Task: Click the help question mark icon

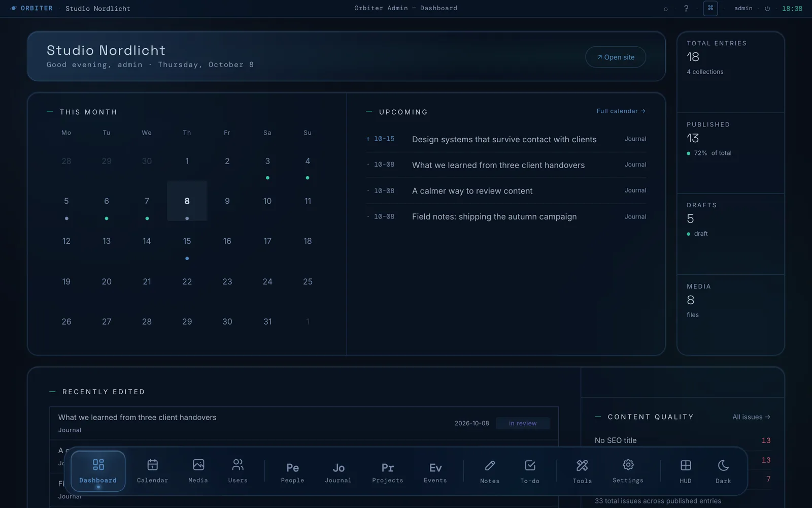Action: coord(686,9)
